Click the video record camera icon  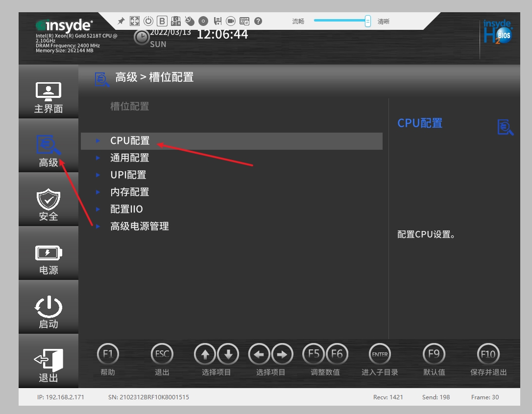coord(231,21)
